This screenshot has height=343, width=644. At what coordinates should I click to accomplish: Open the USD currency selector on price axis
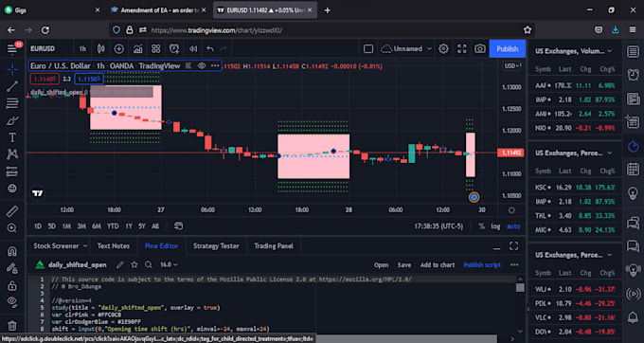point(512,65)
